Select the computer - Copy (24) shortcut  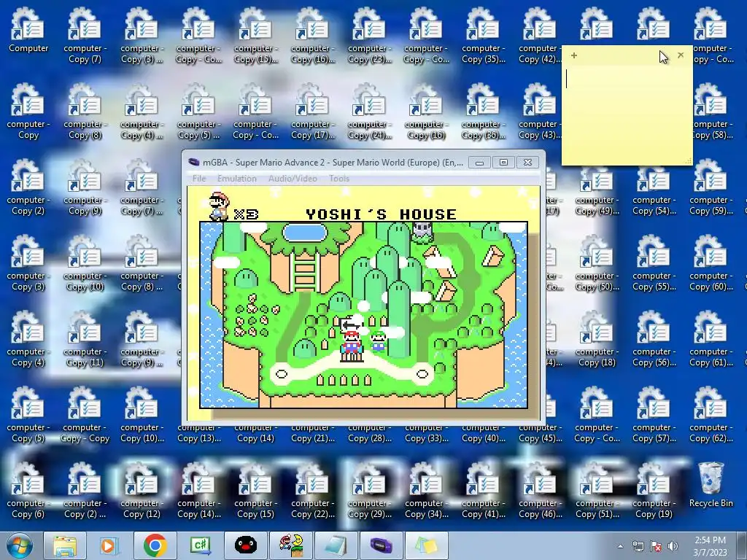click(369, 111)
